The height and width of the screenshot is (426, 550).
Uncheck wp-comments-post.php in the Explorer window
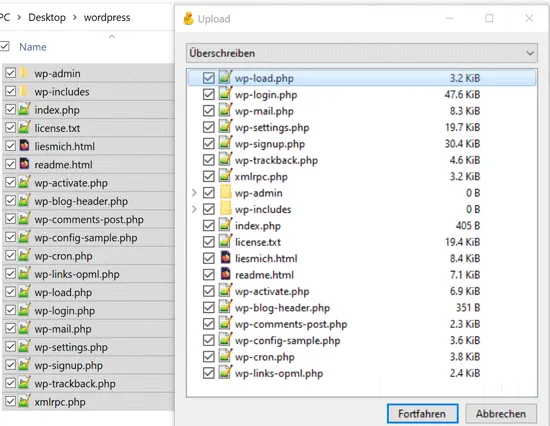11,219
